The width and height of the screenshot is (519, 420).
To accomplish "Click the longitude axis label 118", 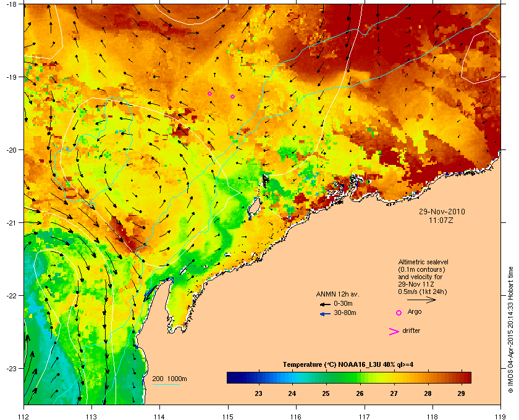I will tap(432, 416).
